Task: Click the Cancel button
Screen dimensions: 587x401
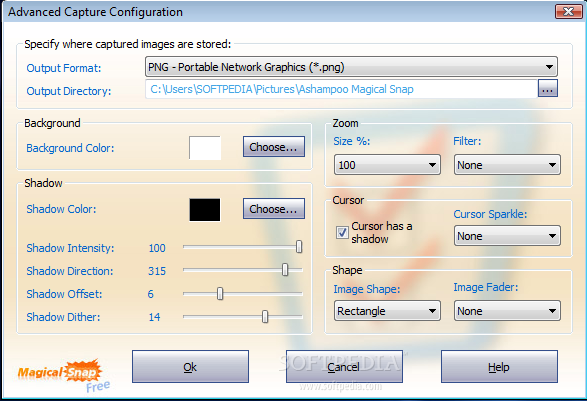Action: pyautogui.click(x=344, y=367)
